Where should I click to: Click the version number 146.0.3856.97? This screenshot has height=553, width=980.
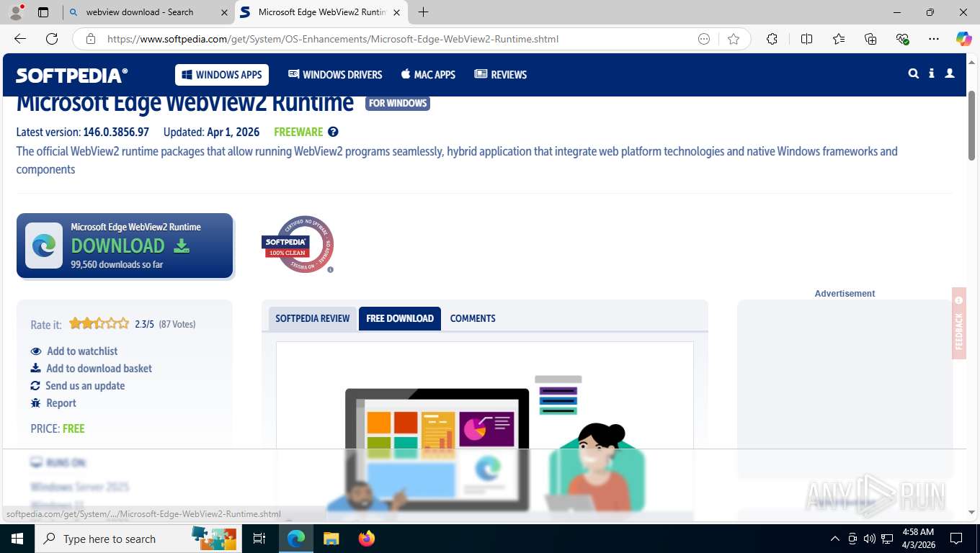point(116,132)
